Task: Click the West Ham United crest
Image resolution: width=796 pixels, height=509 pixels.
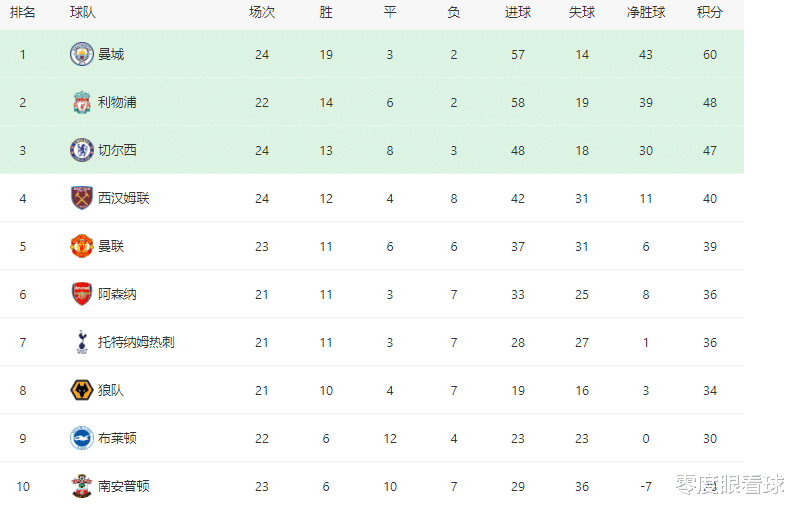Action: click(x=81, y=198)
